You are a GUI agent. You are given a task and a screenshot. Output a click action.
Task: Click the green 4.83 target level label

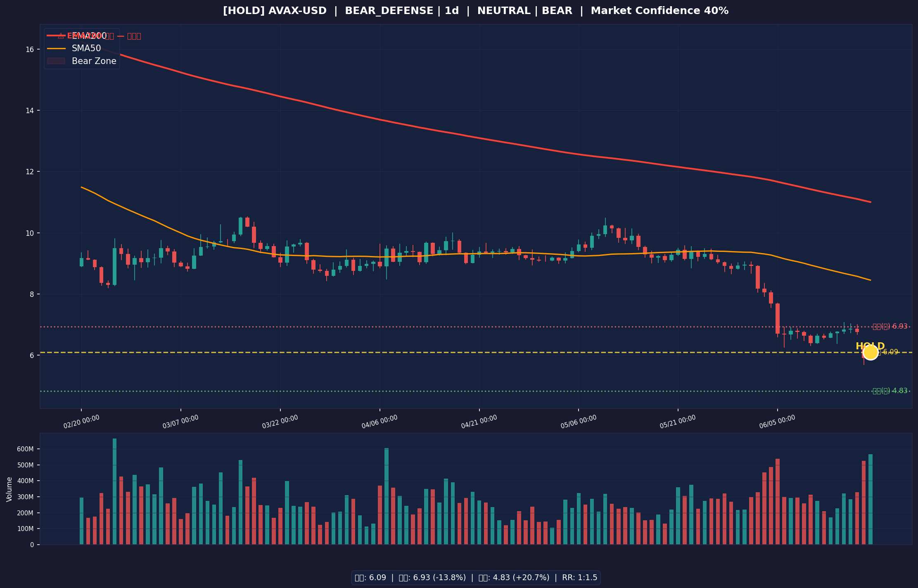tap(890, 391)
